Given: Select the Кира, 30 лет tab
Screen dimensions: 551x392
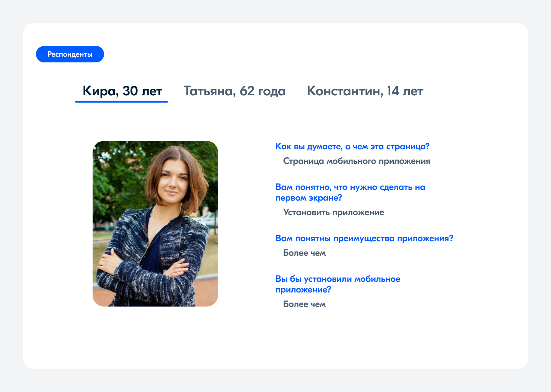Looking at the screenshot, I should point(122,91).
